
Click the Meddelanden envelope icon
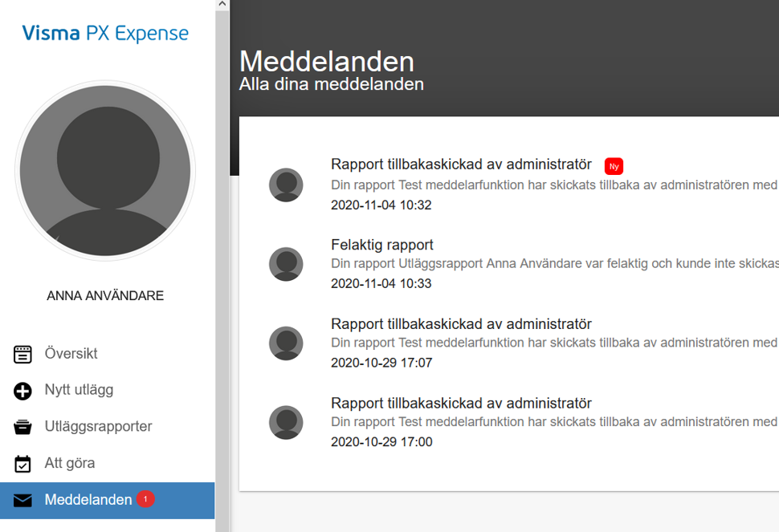(22, 500)
